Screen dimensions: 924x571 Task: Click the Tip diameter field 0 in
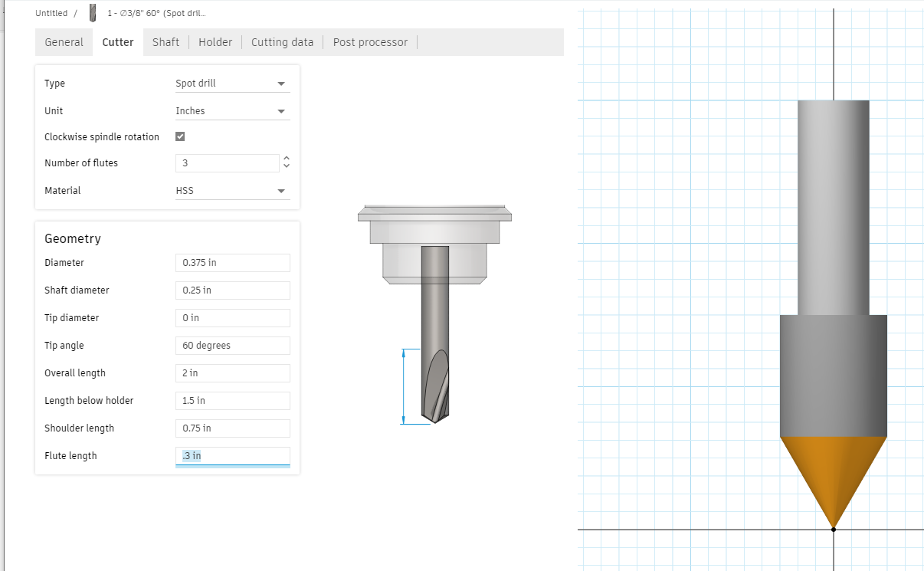point(233,318)
